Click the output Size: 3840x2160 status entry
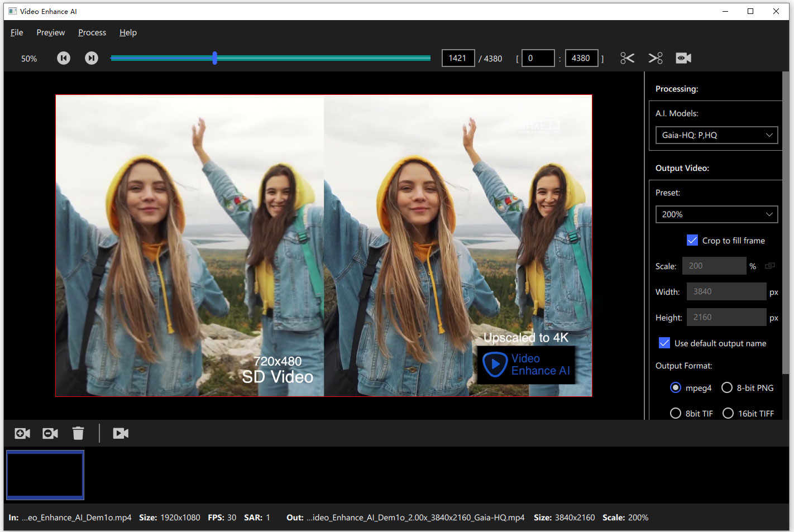Screen dimensions: 794x532 pos(565,517)
